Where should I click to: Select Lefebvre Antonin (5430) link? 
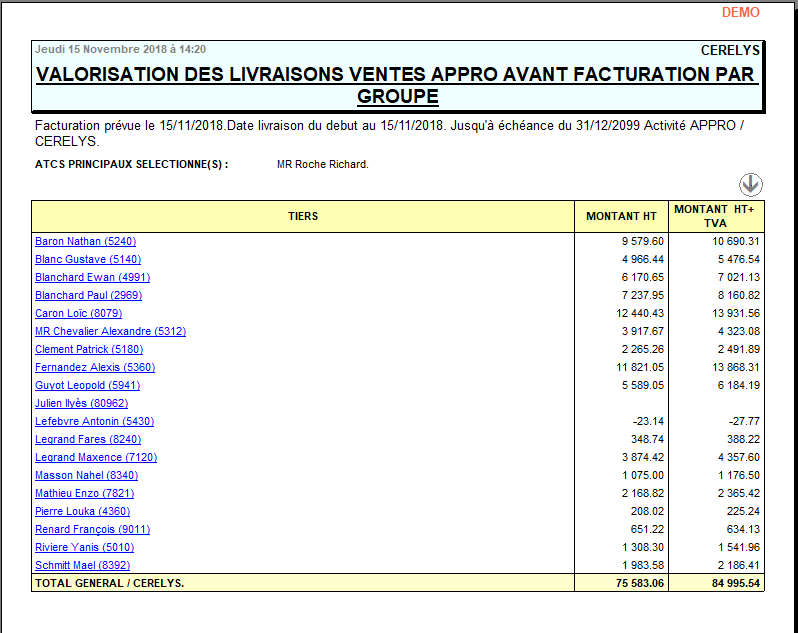[94, 421]
